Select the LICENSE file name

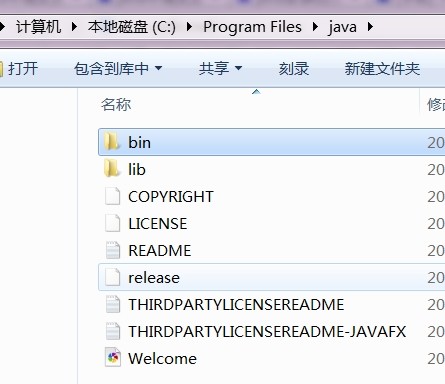click(x=158, y=224)
